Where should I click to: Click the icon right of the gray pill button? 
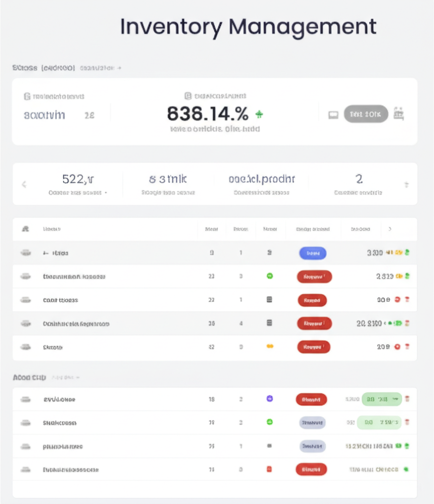tap(399, 114)
